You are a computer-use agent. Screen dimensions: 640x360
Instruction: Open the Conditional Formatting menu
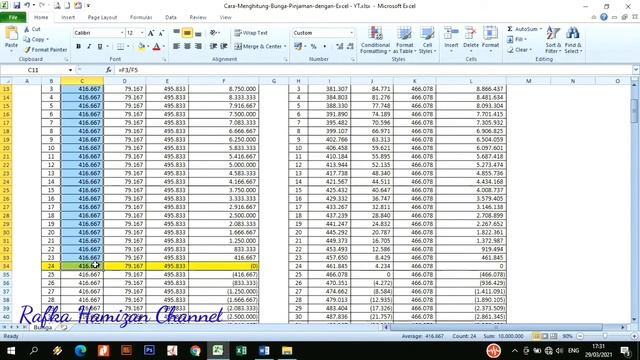pyautogui.click(x=375, y=40)
